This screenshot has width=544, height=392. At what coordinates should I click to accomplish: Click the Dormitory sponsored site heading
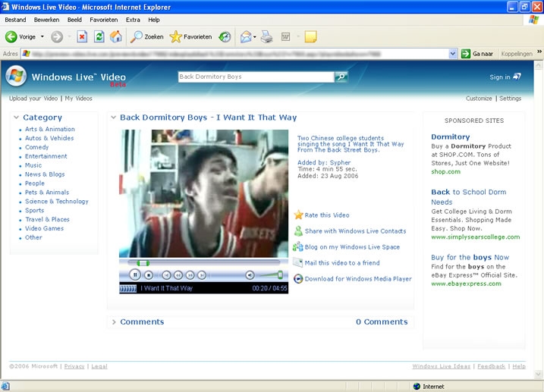[x=451, y=136]
